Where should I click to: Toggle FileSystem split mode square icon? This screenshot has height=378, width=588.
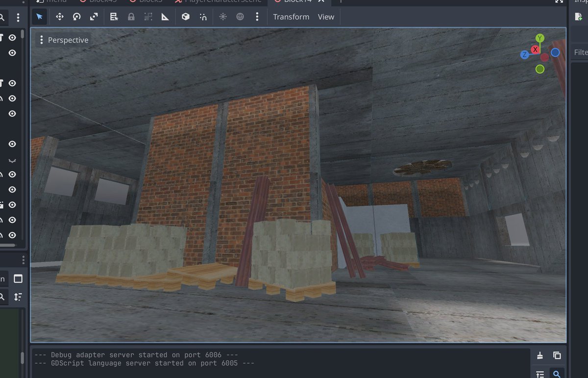click(x=18, y=279)
